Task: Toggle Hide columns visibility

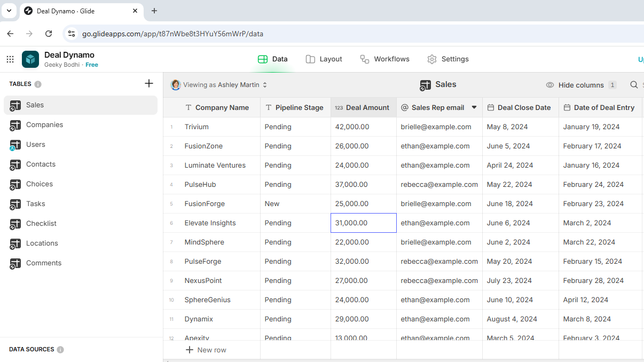Action: point(580,85)
